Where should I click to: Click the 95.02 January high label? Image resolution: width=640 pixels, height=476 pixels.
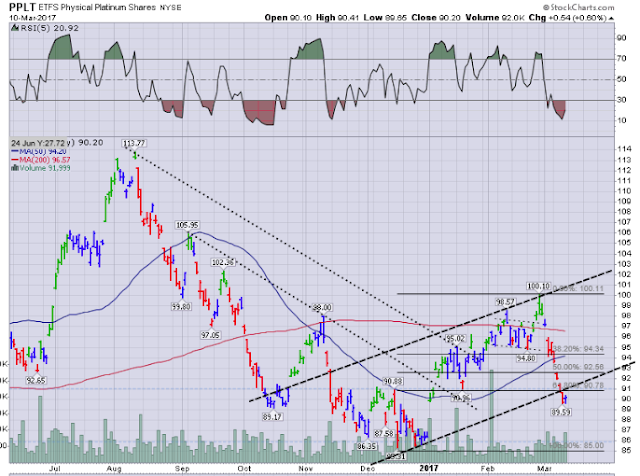click(455, 338)
